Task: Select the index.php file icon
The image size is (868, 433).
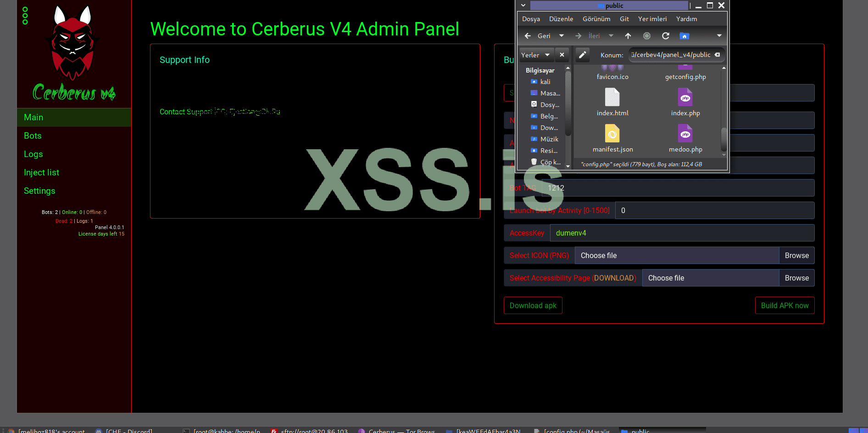Action: click(x=685, y=97)
